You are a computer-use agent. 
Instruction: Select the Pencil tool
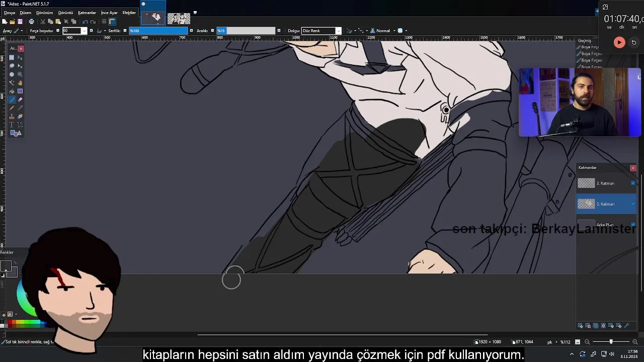coord(12,108)
